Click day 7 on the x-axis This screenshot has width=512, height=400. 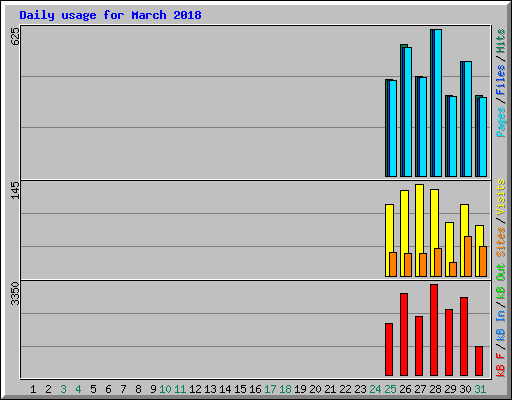click(x=123, y=389)
